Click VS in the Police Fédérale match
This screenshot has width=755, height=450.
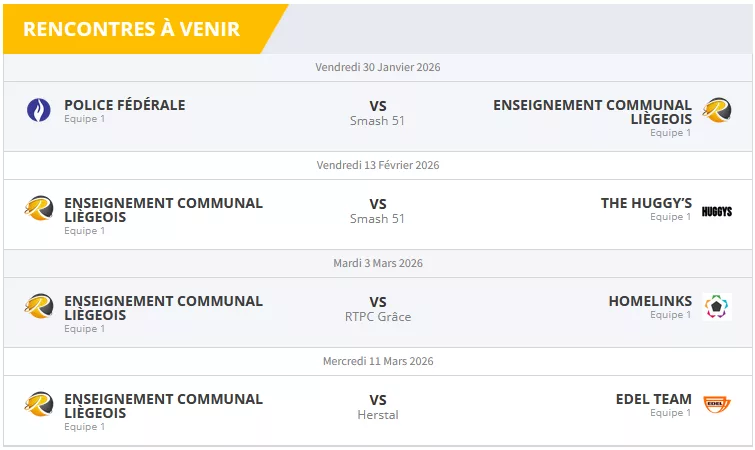378,106
